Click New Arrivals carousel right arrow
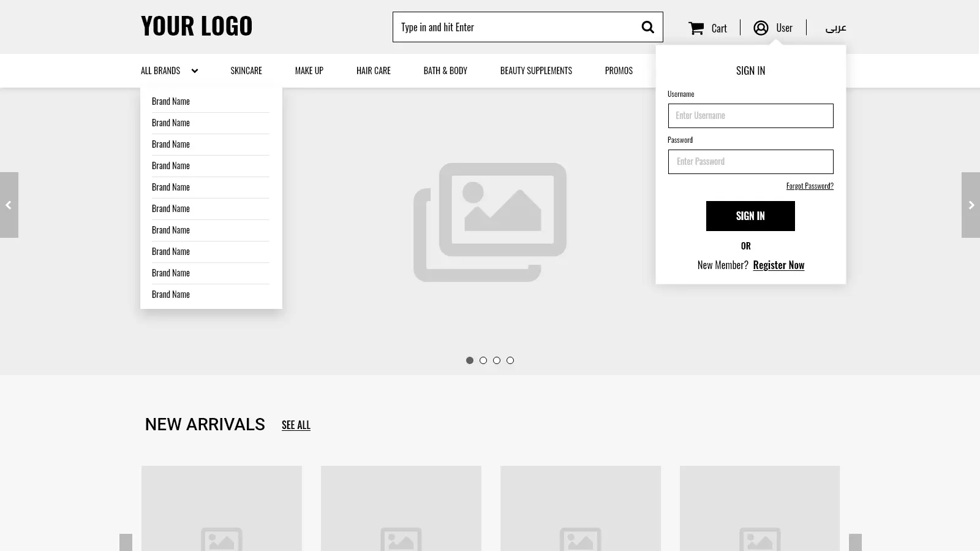This screenshot has width=980, height=551. (x=855, y=542)
